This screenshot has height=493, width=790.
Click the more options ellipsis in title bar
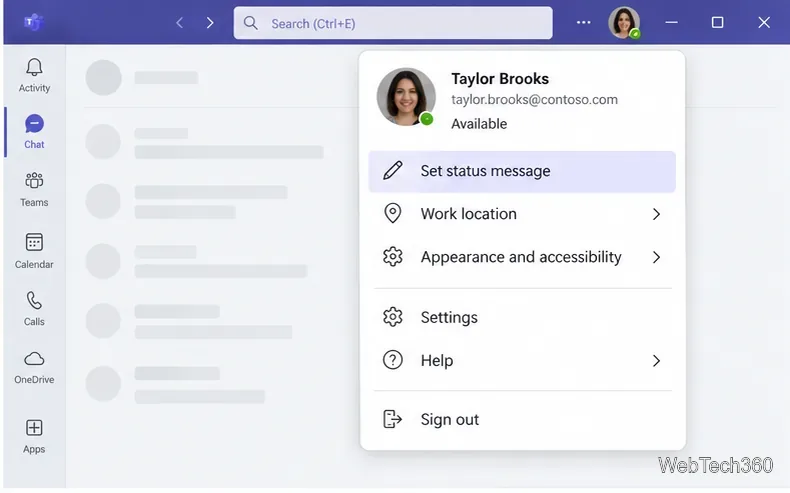[x=583, y=23]
